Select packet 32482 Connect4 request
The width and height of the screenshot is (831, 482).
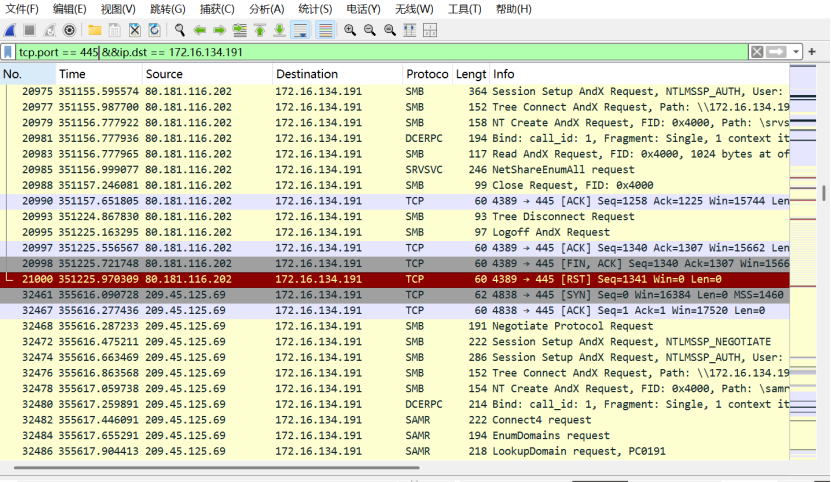tap(395, 420)
